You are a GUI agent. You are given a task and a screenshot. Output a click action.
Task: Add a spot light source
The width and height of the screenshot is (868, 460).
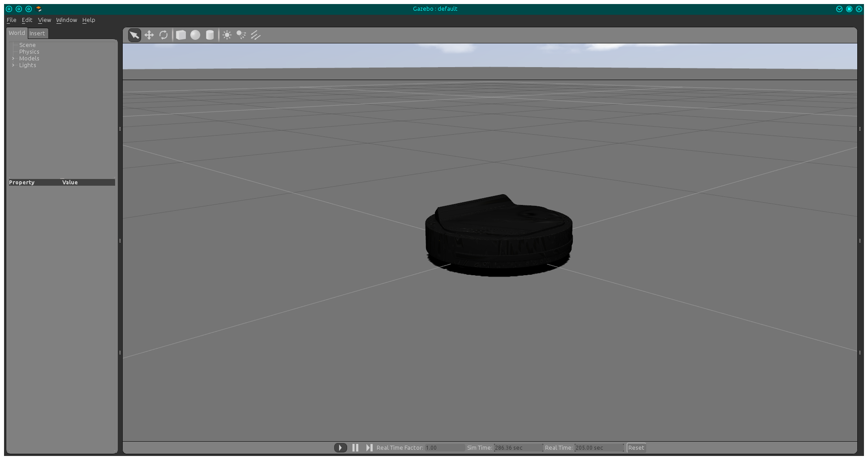pos(241,35)
